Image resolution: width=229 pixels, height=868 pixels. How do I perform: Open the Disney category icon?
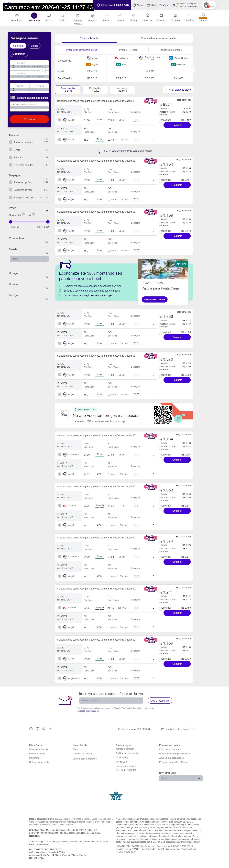click(x=134, y=16)
